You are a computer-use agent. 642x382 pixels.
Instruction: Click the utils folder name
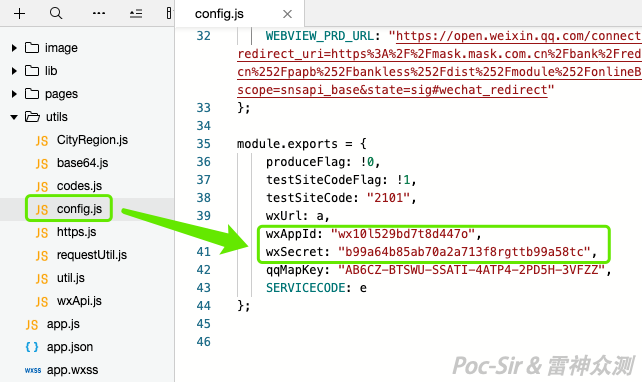click(57, 117)
